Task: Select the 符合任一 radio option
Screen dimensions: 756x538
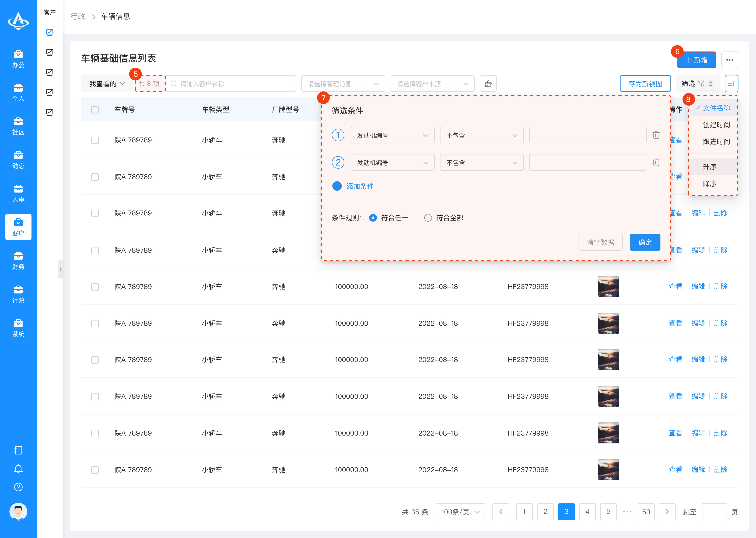Action: pos(389,218)
